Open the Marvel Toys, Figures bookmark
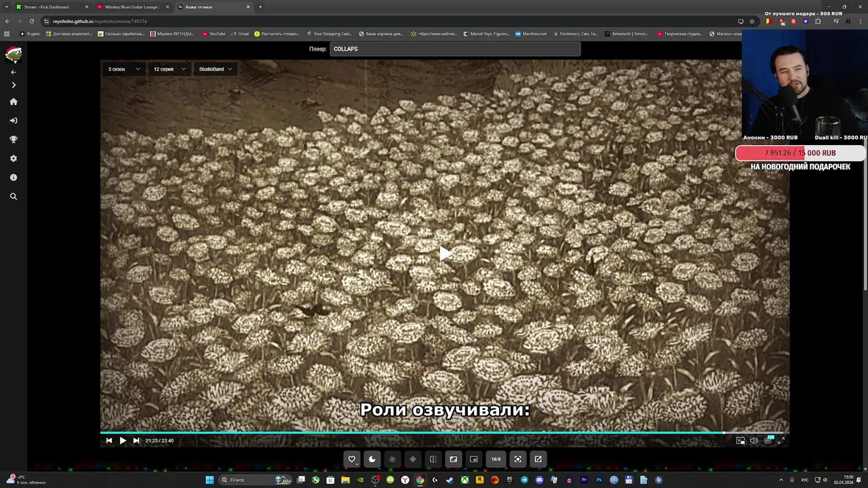 (x=486, y=34)
